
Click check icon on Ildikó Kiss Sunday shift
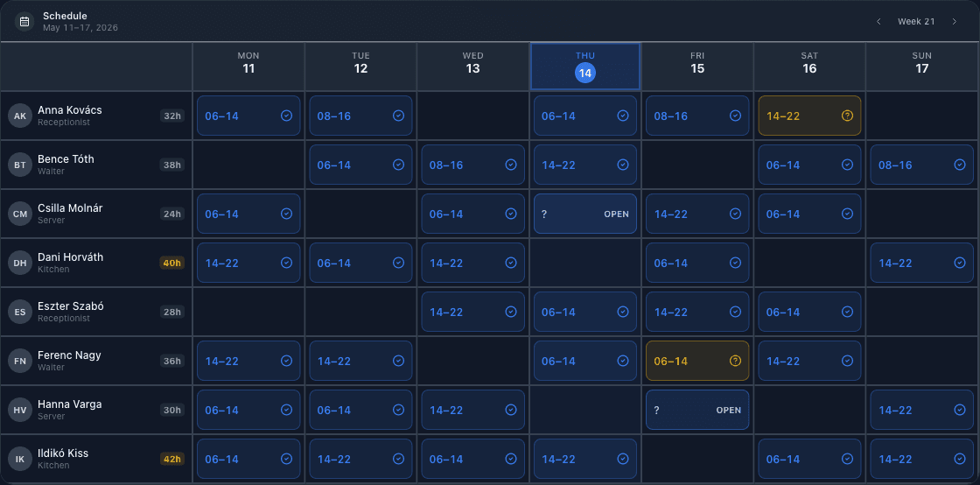click(960, 459)
